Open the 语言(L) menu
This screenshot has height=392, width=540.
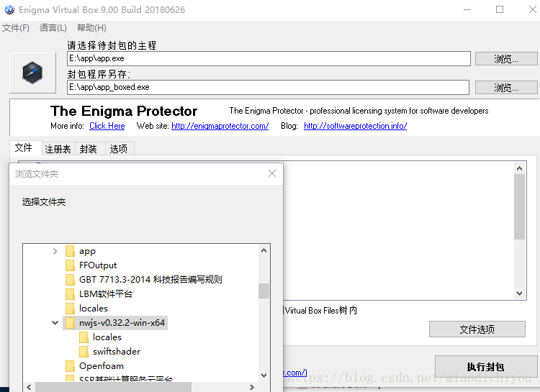coord(53,28)
